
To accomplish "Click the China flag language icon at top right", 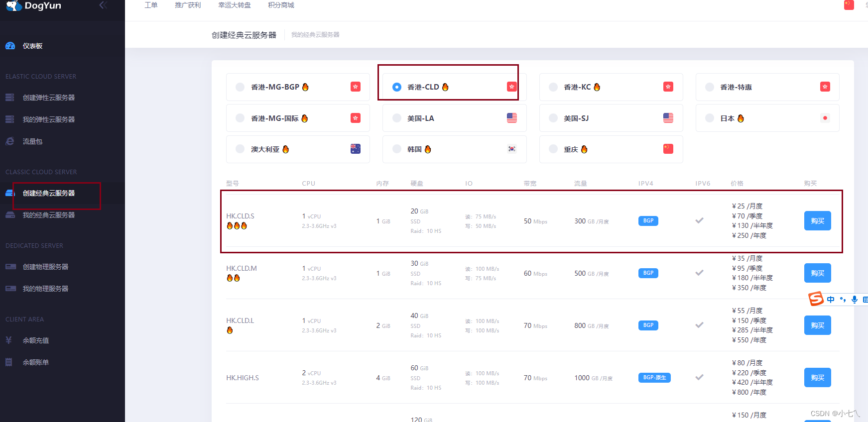I will (849, 5).
